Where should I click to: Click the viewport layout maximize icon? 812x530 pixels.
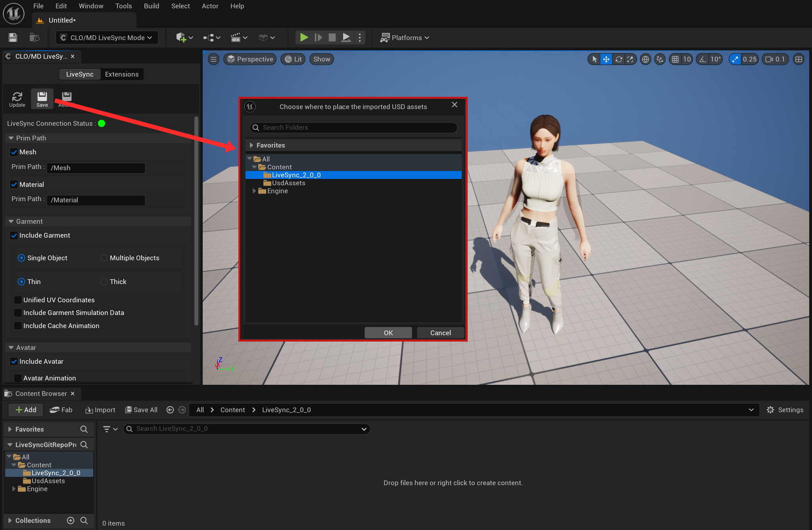pos(799,59)
